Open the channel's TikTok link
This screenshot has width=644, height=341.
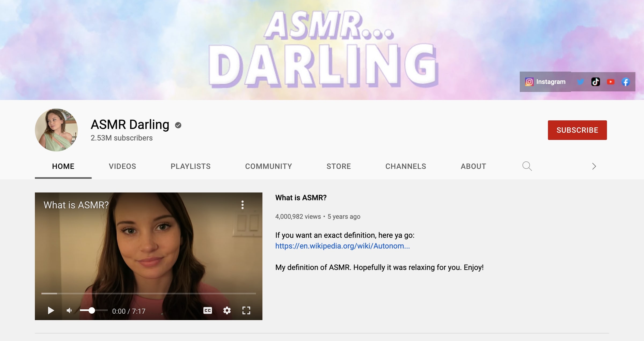pos(595,81)
